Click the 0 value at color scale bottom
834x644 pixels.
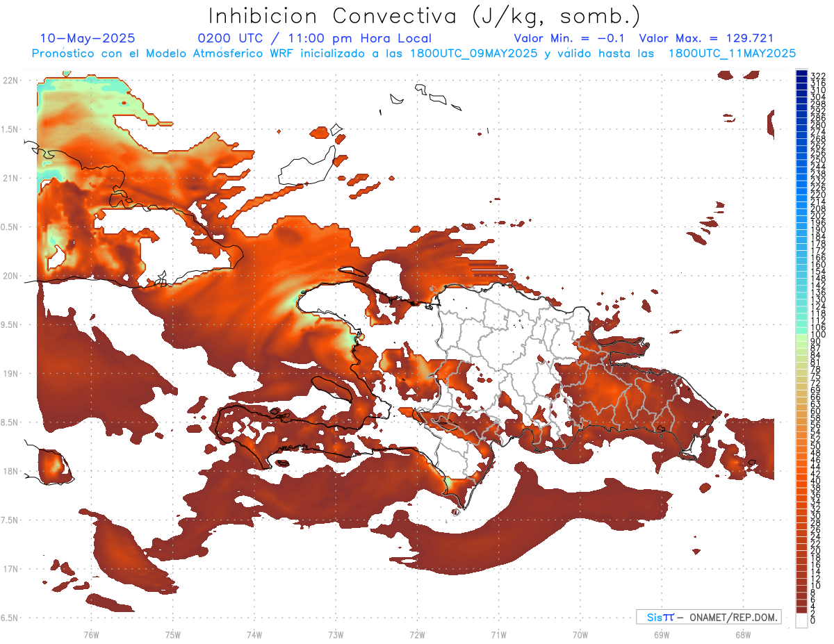813,621
